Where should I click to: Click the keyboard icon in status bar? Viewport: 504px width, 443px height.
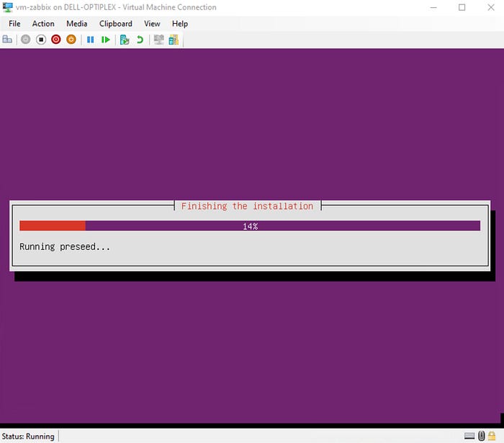(x=469, y=436)
